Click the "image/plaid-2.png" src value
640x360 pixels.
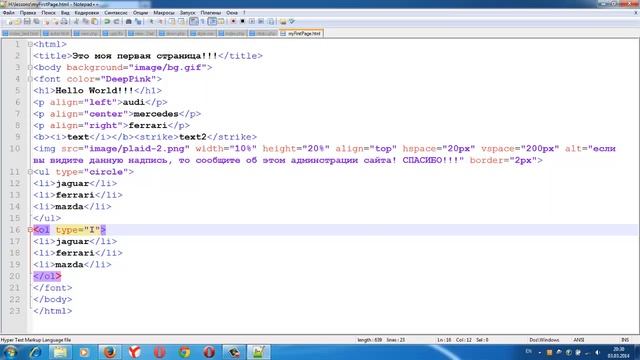137,149
